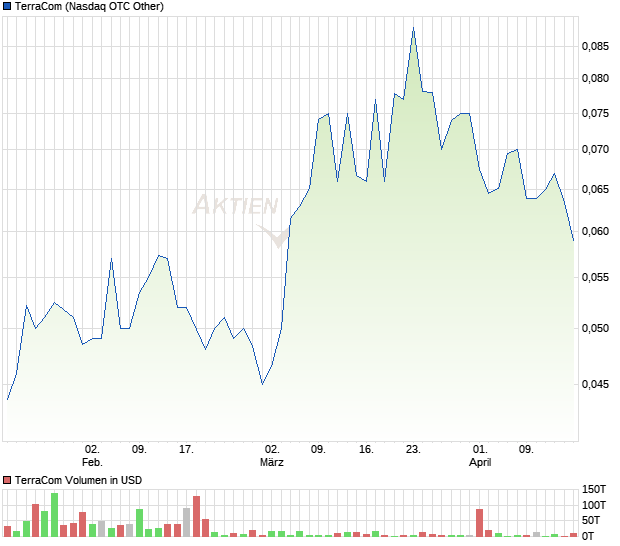Click the final data point of the price line
The height and width of the screenshot is (546, 620).
(573, 240)
